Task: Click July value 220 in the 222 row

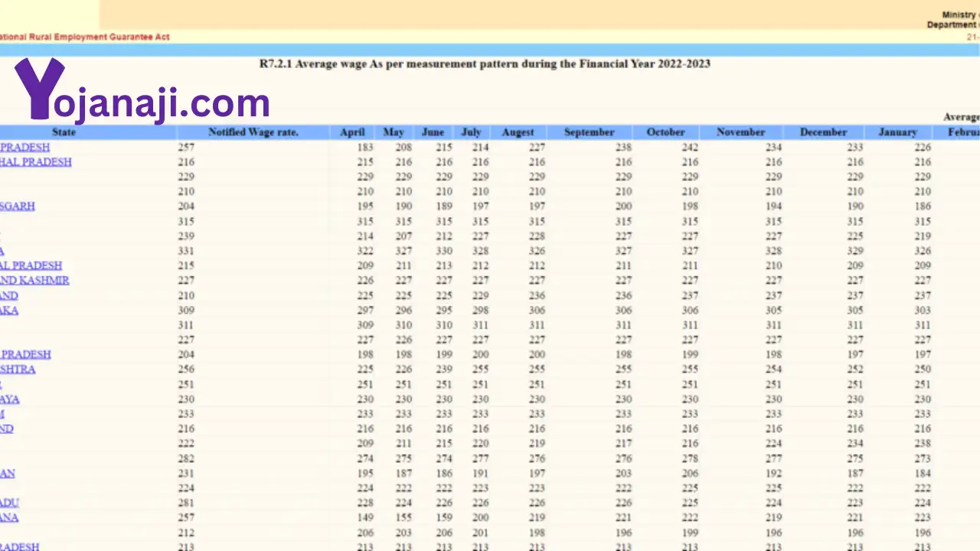Action: point(480,444)
